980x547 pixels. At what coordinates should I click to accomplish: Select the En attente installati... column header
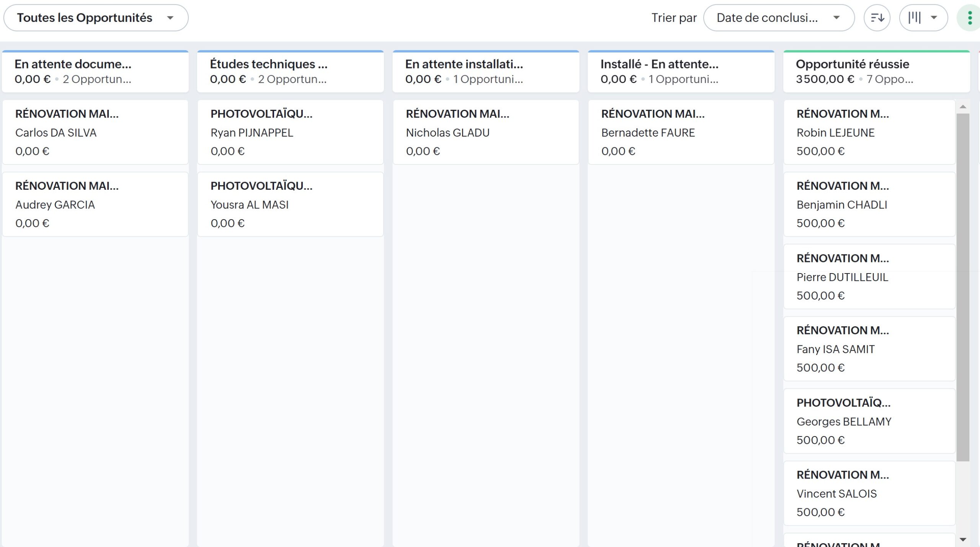tap(486, 72)
